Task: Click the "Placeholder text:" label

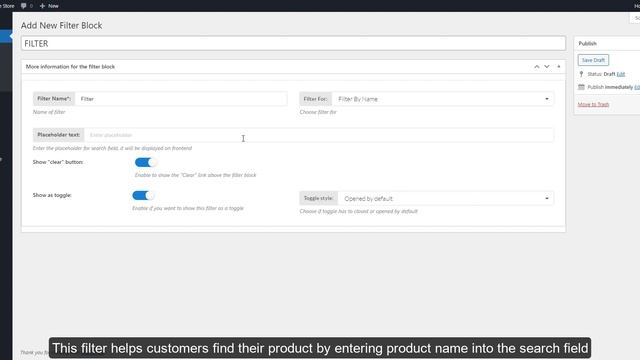Action: tap(58, 135)
